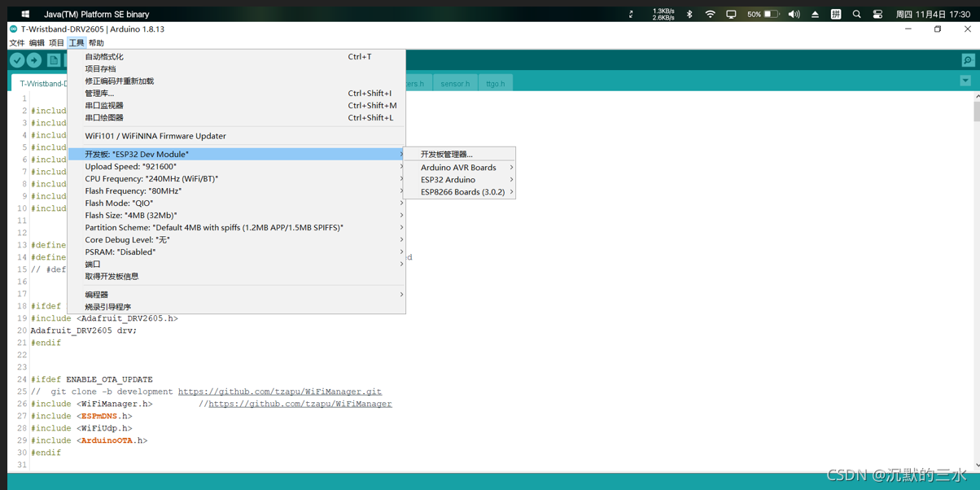The height and width of the screenshot is (490, 980).
Task: Click the eject icon in the menu bar
Action: coord(815,14)
